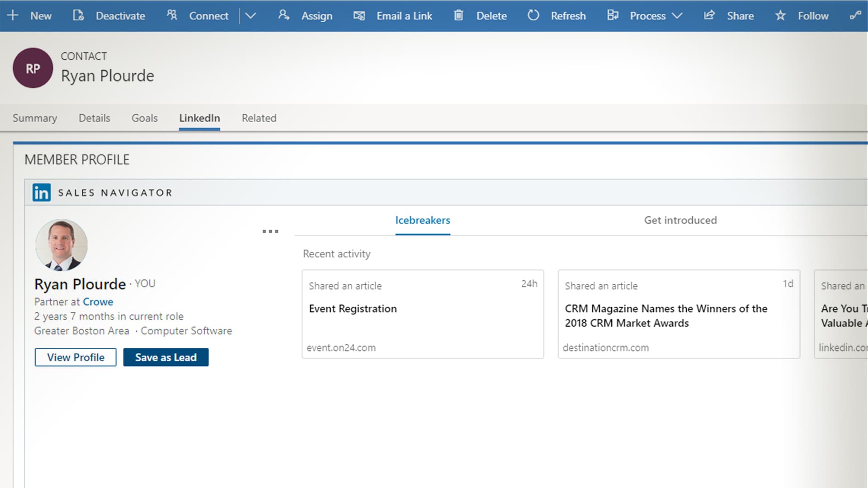Click the Refresh circular arrow icon
The image size is (868, 488).
(533, 15)
